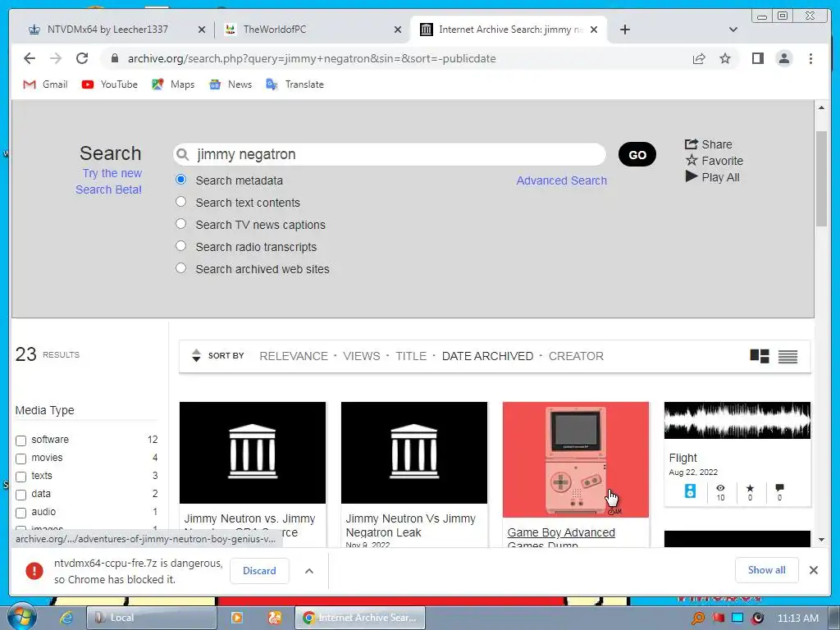Open News bookmark
This screenshot has height=630, width=840.
click(x=231, y=84)
